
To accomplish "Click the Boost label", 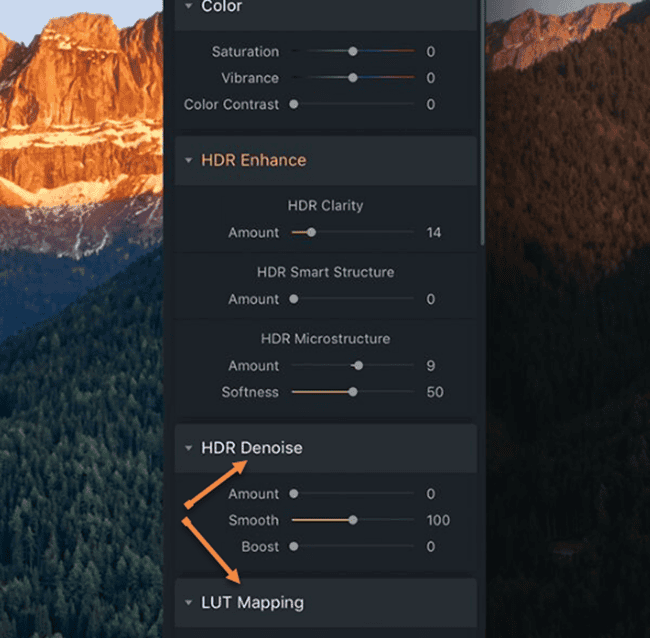I will (x=260, y=546).
